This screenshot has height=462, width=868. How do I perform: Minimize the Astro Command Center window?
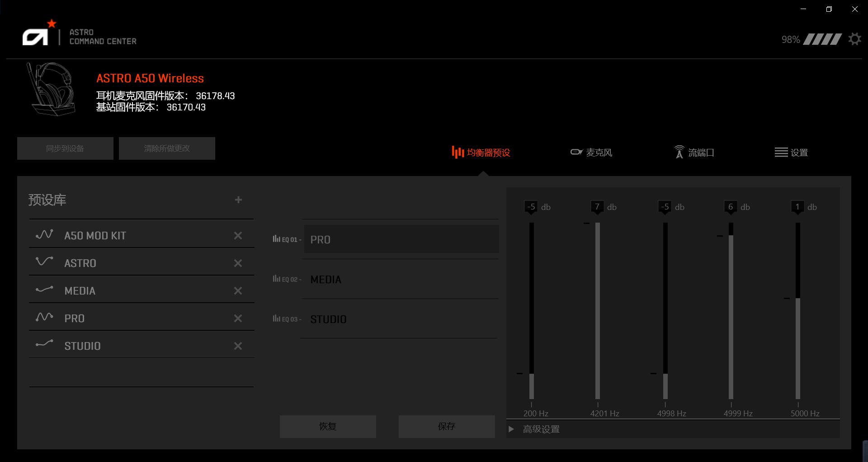coord(803,9)
